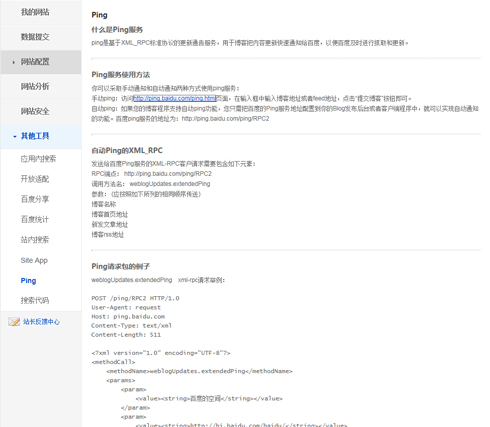Click the 站长反馈中心 notepad icon
The width and height of the screenshot is (490, 427).
(x=14, y=322)
